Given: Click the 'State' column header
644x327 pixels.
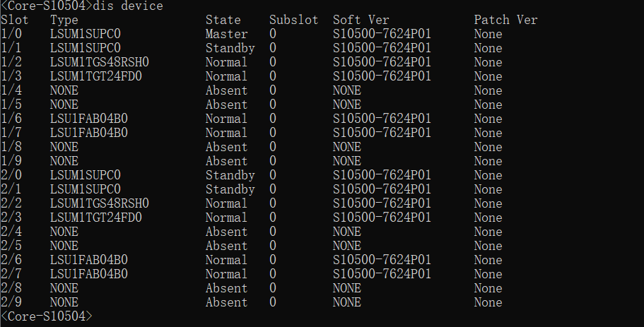Looking at the screenshot, I should (x=223, y=20).
